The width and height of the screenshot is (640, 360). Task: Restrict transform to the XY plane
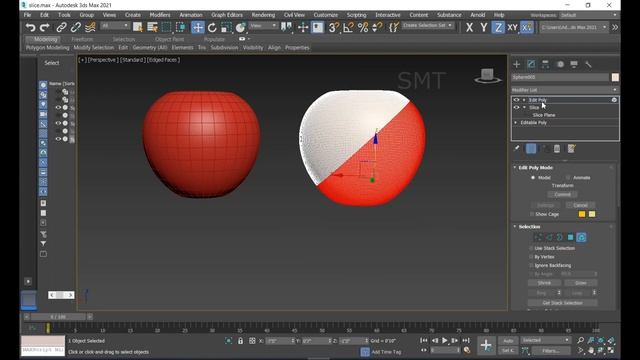coord(512,27)
